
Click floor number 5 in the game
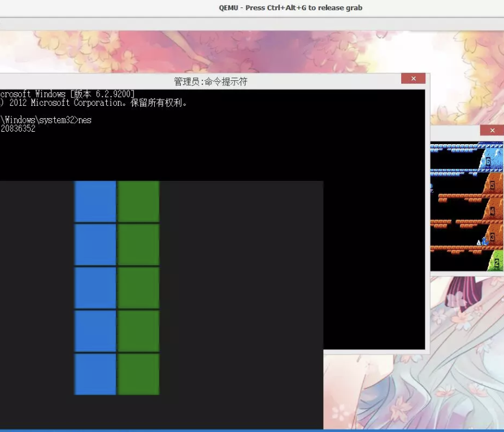tap(492, 185)
